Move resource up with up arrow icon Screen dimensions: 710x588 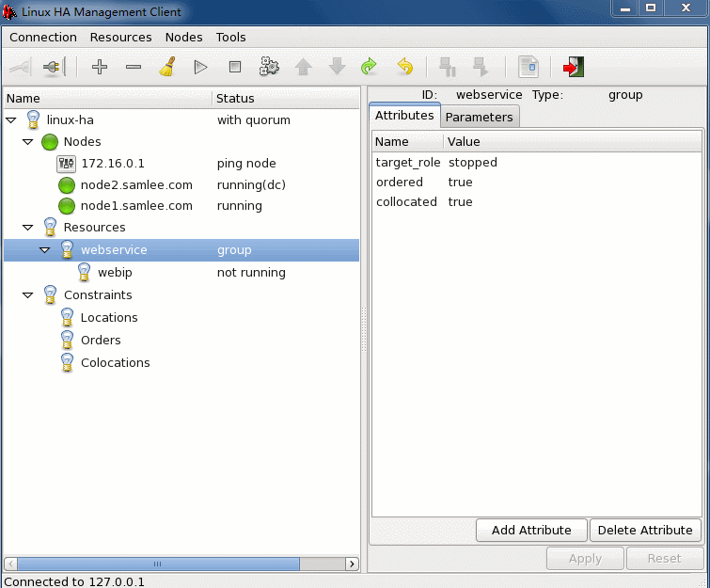pos(303,67)
